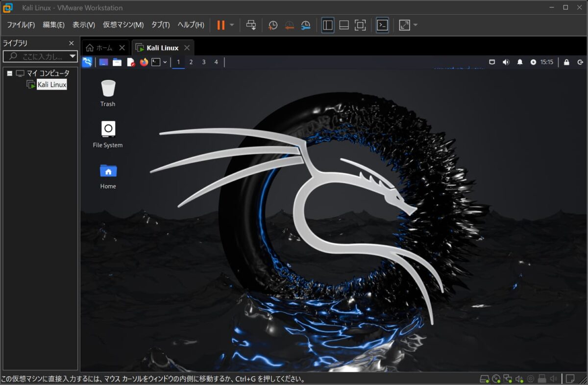
Task: Log out using the Kali panel button
Action: [x=580, y=62]
